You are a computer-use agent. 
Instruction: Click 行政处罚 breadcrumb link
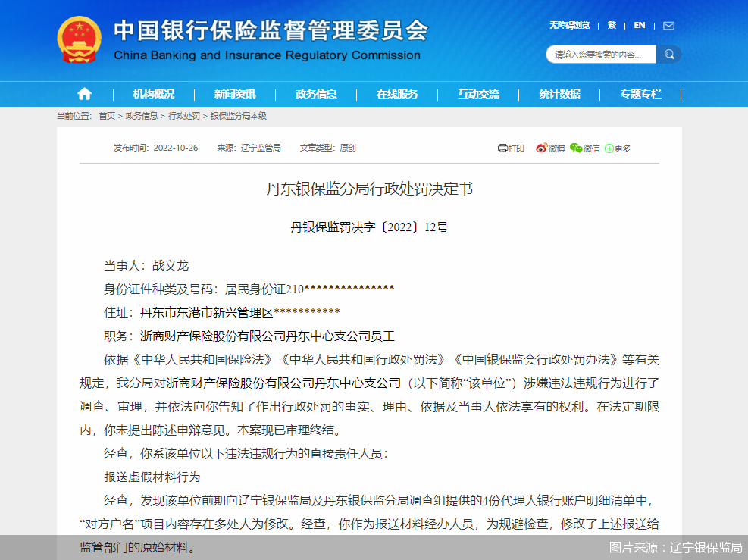point(183,116)
